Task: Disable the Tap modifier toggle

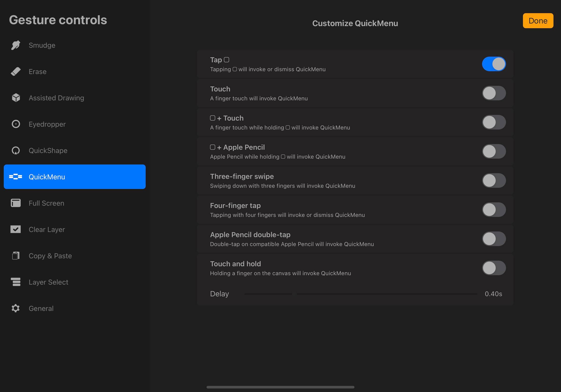Action: (x=494, y=64)
